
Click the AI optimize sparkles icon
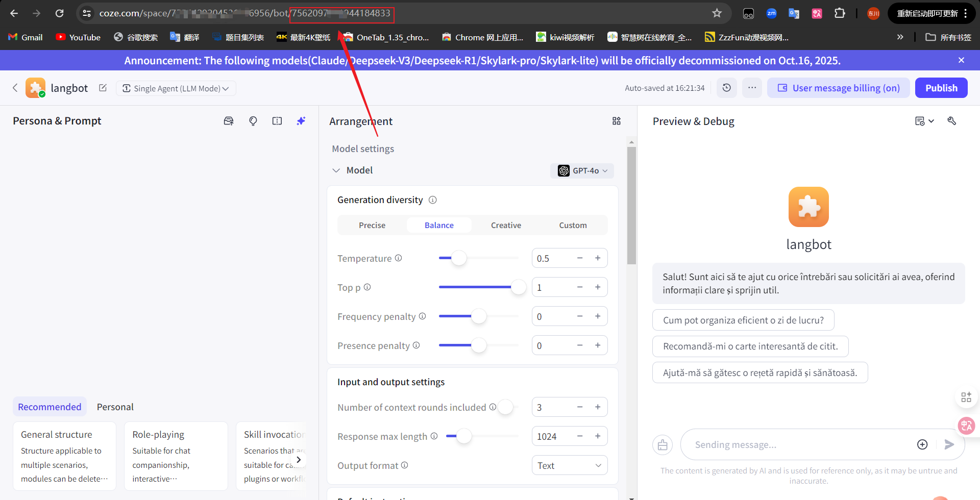click(301, 121)
